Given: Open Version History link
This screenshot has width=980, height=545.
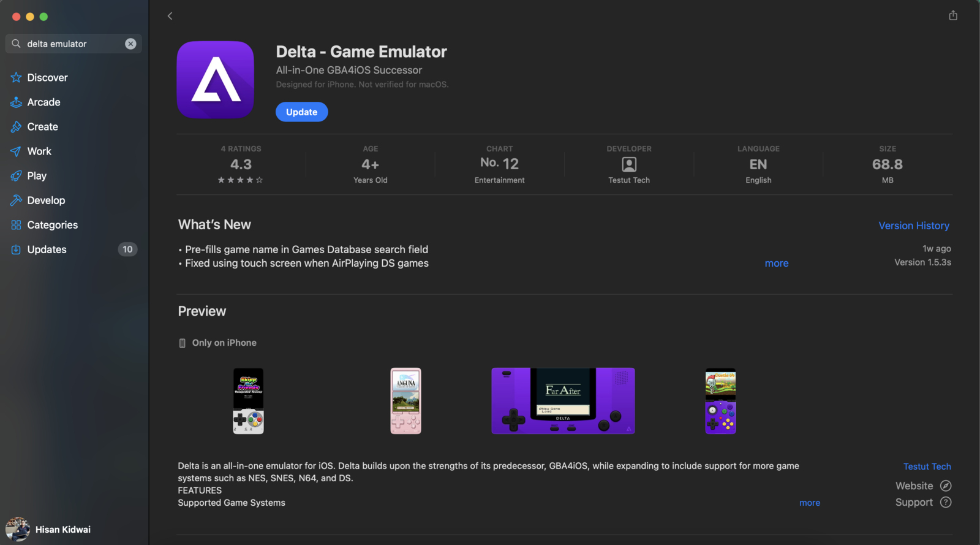Looking at the screenshot, I should coord(913,226).
